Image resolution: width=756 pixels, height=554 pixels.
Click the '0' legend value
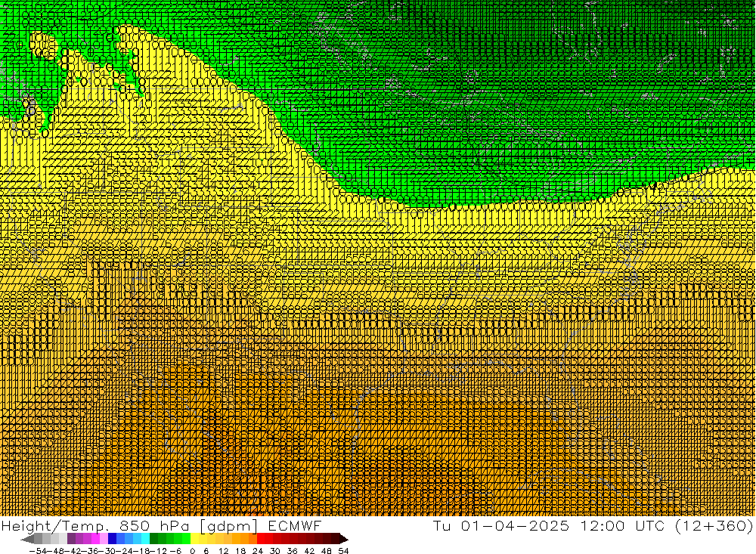click(192, 551)
